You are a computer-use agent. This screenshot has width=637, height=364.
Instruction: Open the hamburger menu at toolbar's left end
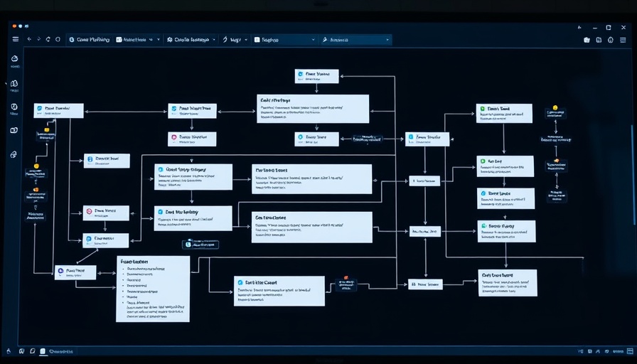click(16, 40)
